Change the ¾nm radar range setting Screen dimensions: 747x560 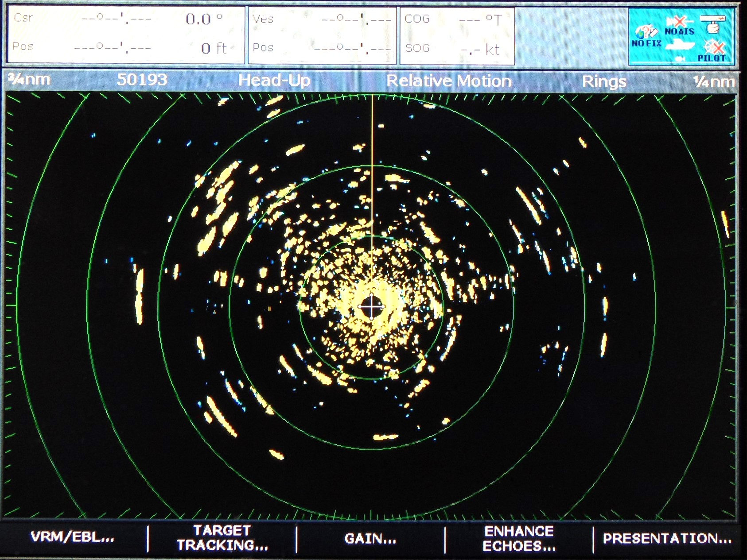pos(30,80)
